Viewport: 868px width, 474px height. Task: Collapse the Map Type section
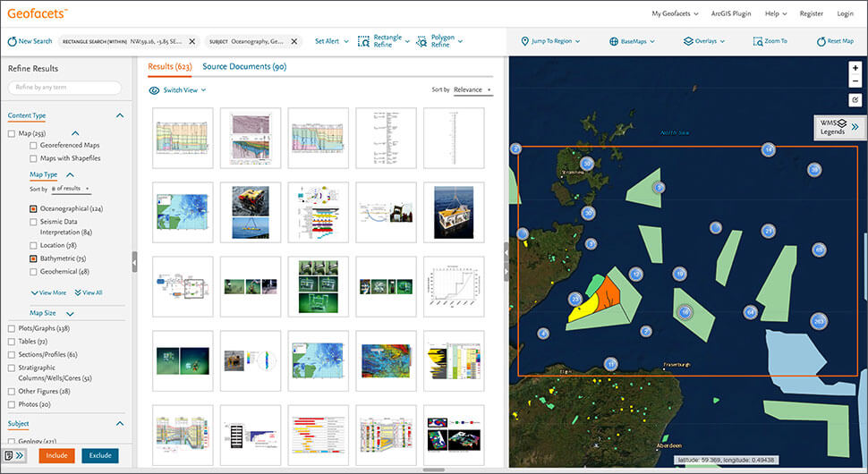(70, 174)
